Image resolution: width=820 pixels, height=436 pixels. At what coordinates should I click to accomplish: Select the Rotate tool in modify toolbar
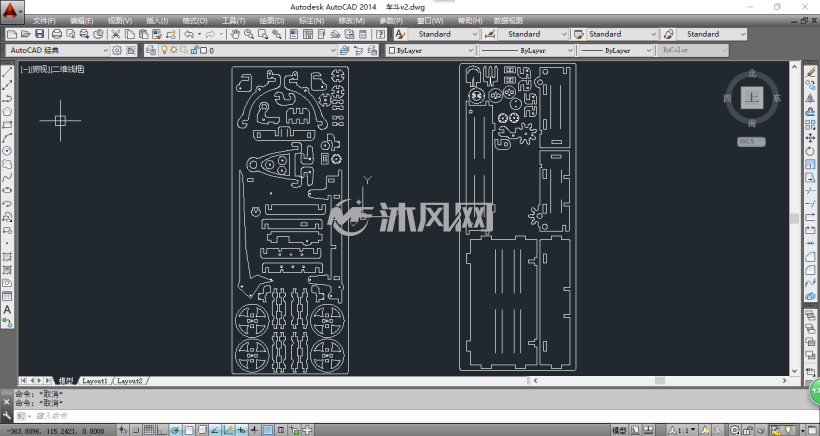pos(810,151)
